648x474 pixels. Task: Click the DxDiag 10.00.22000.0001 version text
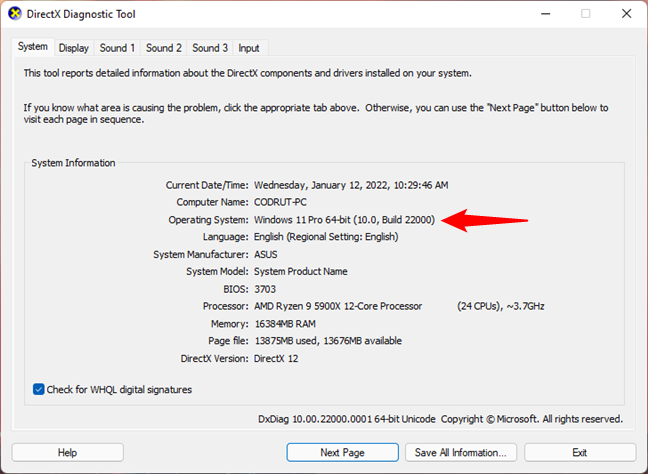347,419
